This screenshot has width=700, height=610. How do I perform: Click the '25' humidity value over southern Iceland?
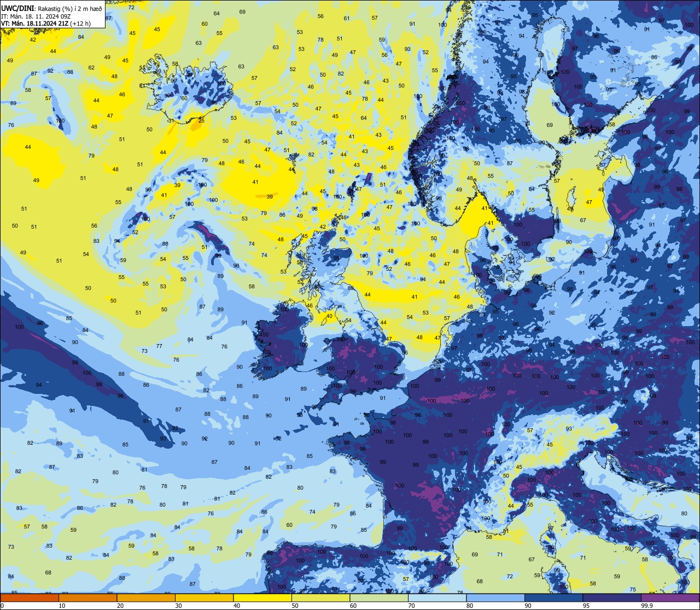(x=201, y=120)
